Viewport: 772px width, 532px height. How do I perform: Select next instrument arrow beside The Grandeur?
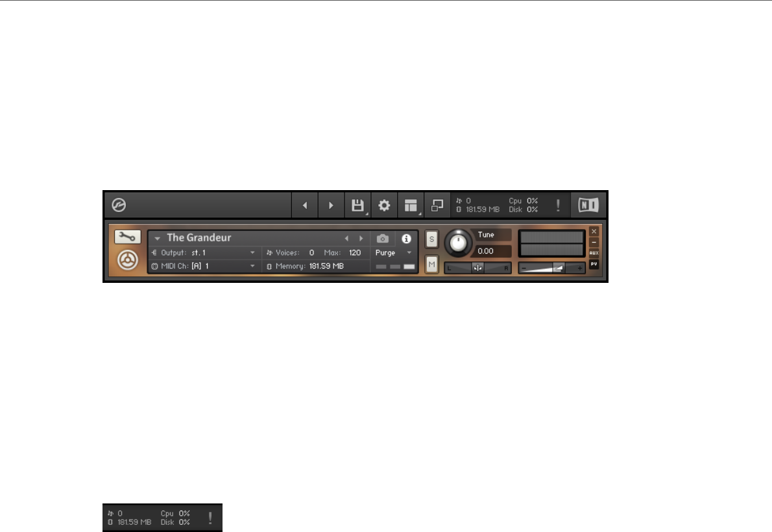(x=361, y=238)
